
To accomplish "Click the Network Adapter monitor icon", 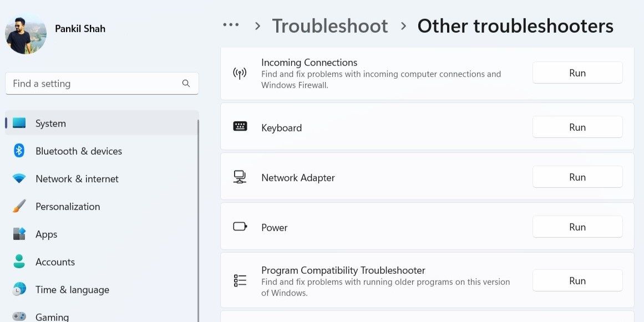I will coord(239,177).
